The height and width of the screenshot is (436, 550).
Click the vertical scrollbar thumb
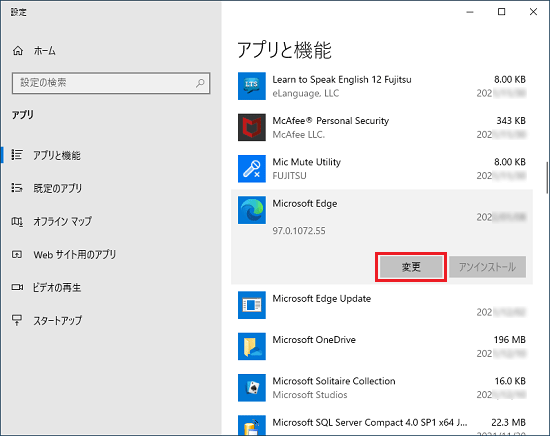click(x=547, y=177)
